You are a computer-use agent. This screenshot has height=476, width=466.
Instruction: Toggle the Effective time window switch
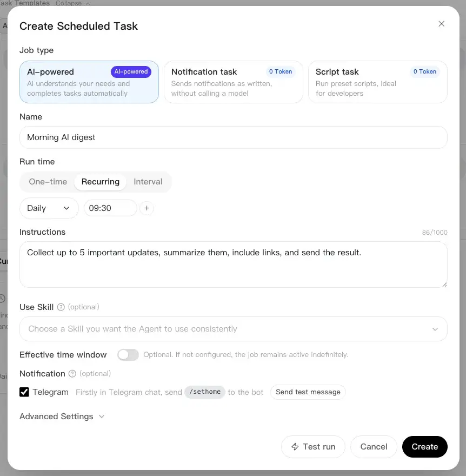(128, 355)
